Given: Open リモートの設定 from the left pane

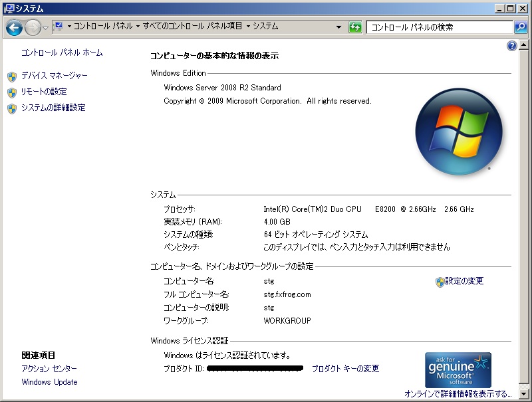Looking at the screenshot, I should tap(44, 92).
